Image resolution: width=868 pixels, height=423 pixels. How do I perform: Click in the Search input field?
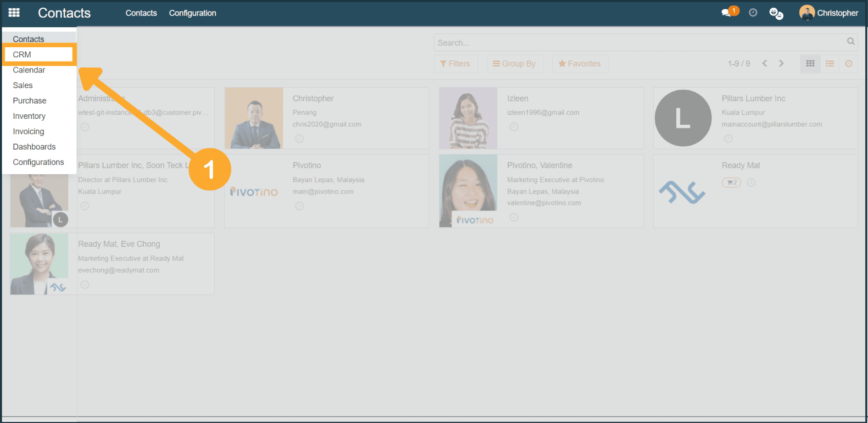click(638, 43)
